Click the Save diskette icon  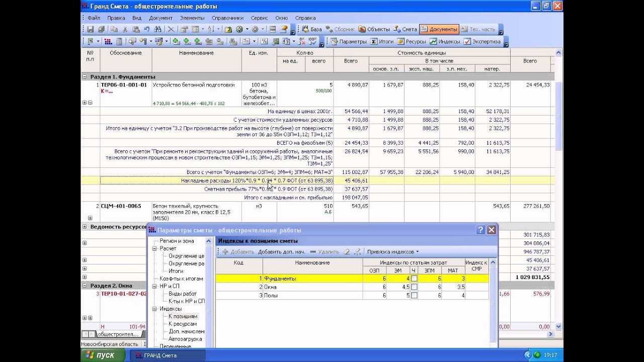[x=91, y=29]
